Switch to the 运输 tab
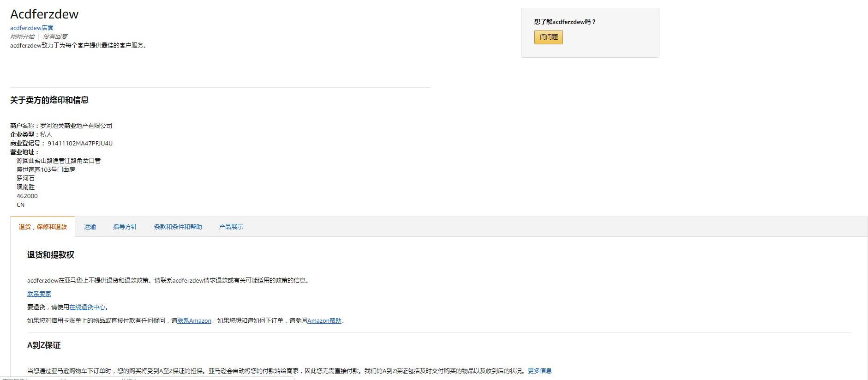 coord(90,227)
